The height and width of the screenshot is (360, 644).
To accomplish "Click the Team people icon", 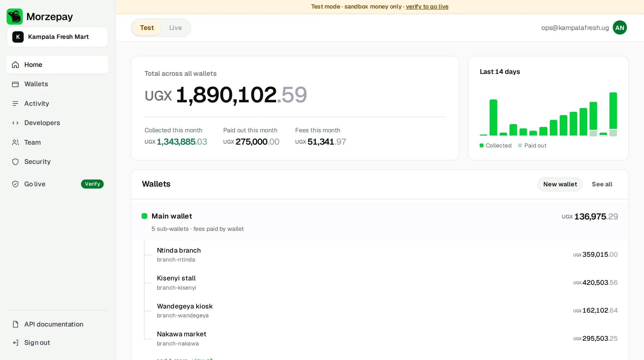I will pyautogui.click(x=15, y=142).
